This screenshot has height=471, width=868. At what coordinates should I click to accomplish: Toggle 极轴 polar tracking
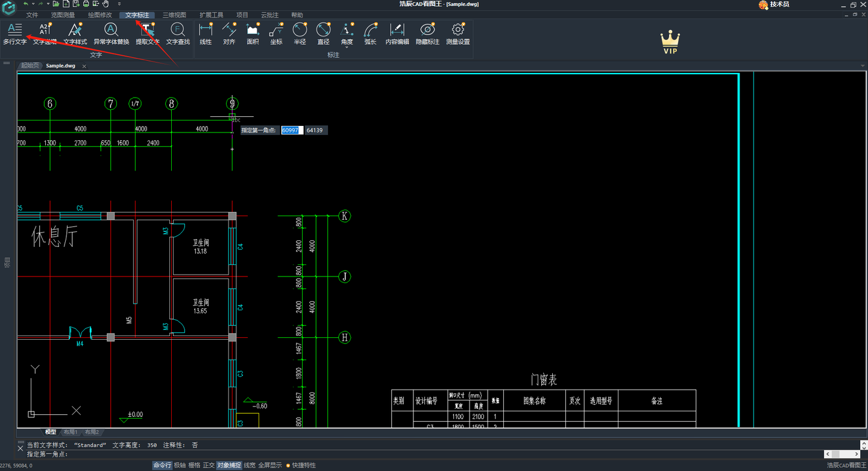click(180, 465)
